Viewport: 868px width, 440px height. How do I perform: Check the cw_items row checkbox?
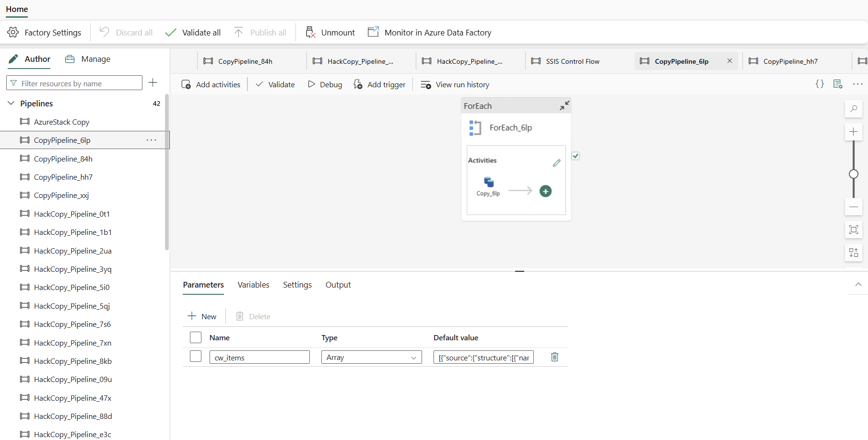[x=196, y=357]
